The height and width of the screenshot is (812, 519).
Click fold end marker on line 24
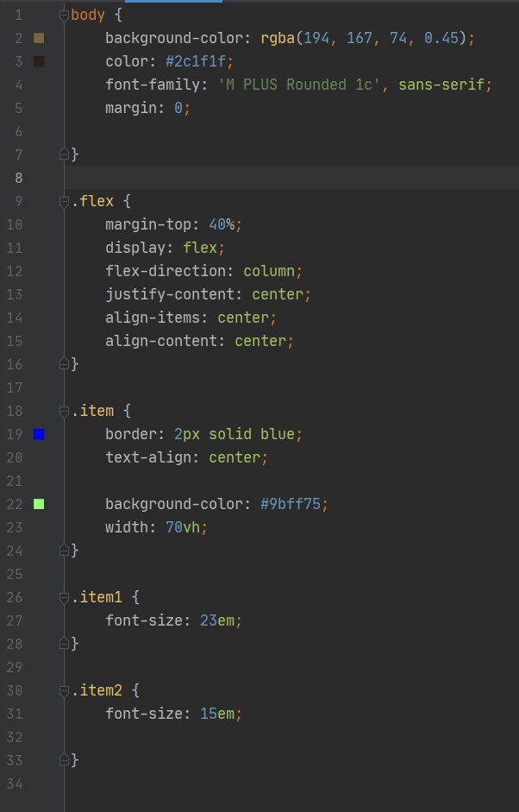pyautogui.click(x=64, y=550)
